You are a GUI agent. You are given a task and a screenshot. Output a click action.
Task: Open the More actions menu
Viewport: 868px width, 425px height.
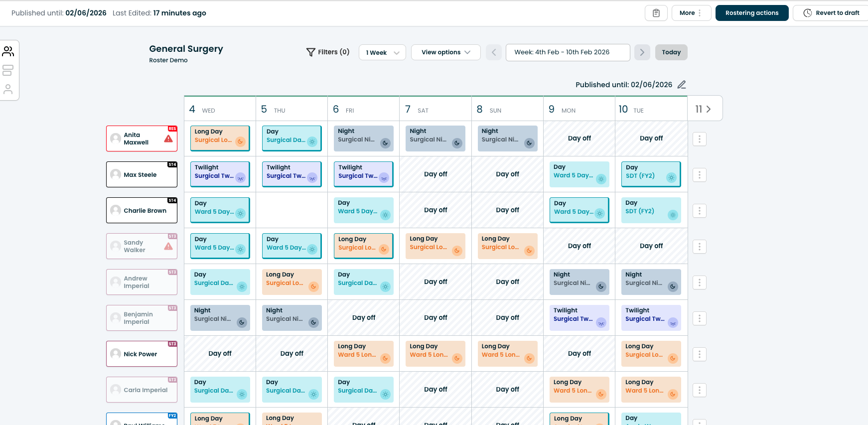[x=691, y=13]
